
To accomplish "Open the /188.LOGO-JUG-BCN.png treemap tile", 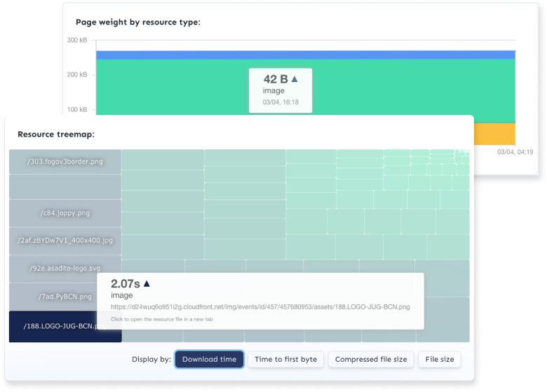I will (x=65, y=327).
